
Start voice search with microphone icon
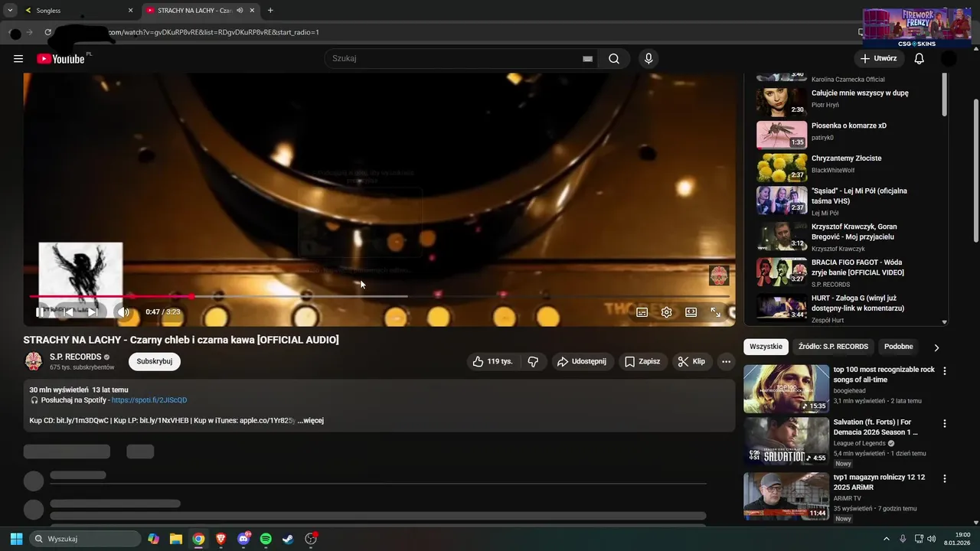pos(648,59)
